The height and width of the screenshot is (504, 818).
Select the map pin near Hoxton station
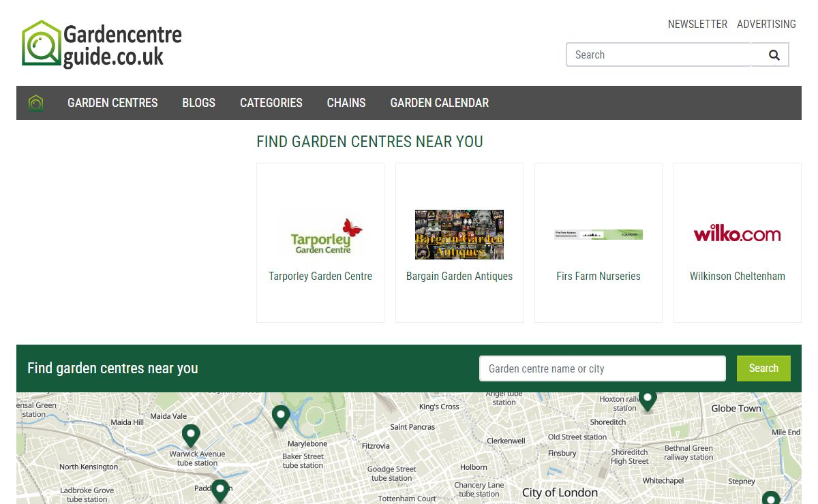[648, 400]
